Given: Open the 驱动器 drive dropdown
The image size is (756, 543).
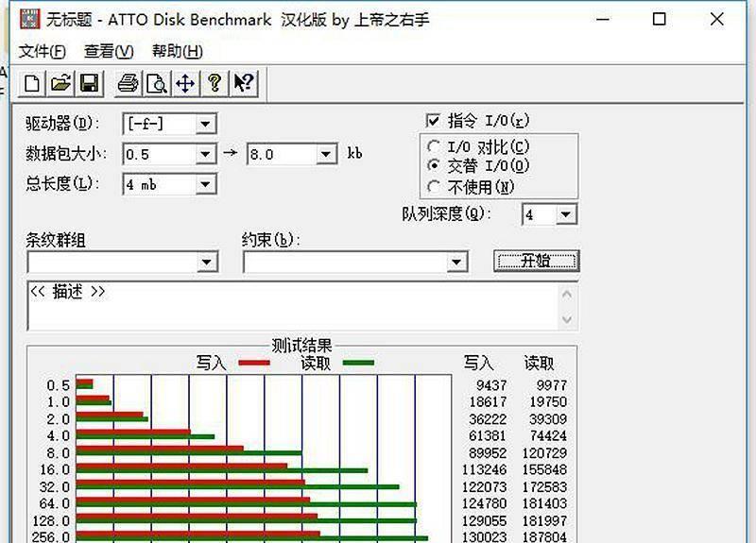Looking at the screenshot, I should click(x=206, y=125).
